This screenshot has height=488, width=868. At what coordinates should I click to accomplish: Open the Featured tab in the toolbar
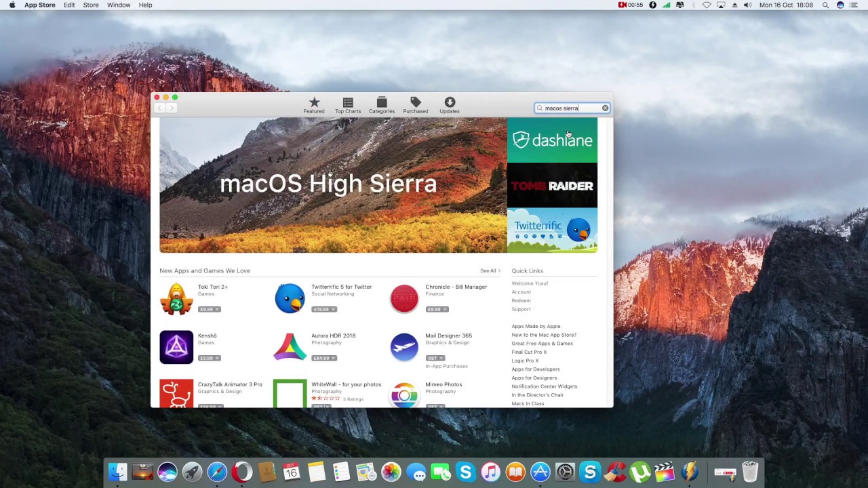(314, 105)
